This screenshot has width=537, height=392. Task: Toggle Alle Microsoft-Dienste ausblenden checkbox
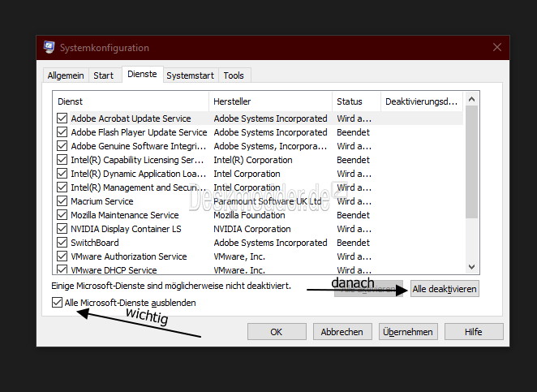[58, 303]
